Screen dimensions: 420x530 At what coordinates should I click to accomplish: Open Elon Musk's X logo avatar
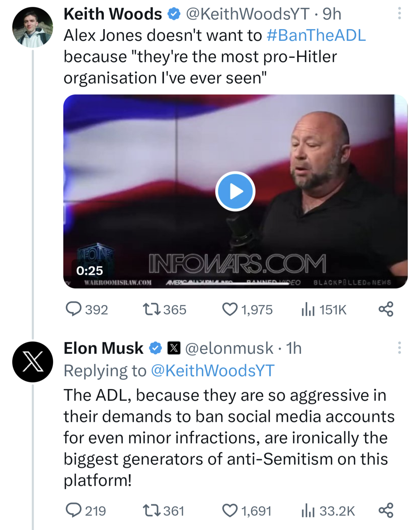(32, 362)
